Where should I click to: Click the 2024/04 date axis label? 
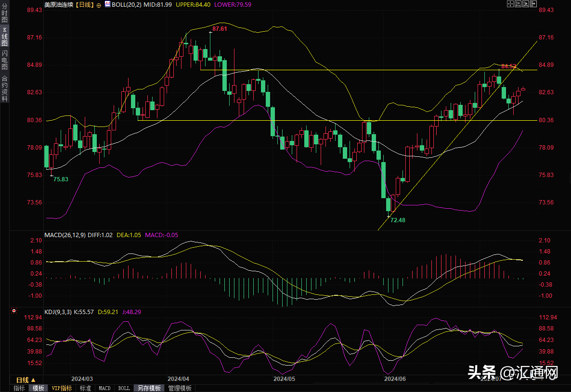coord(179,379)
